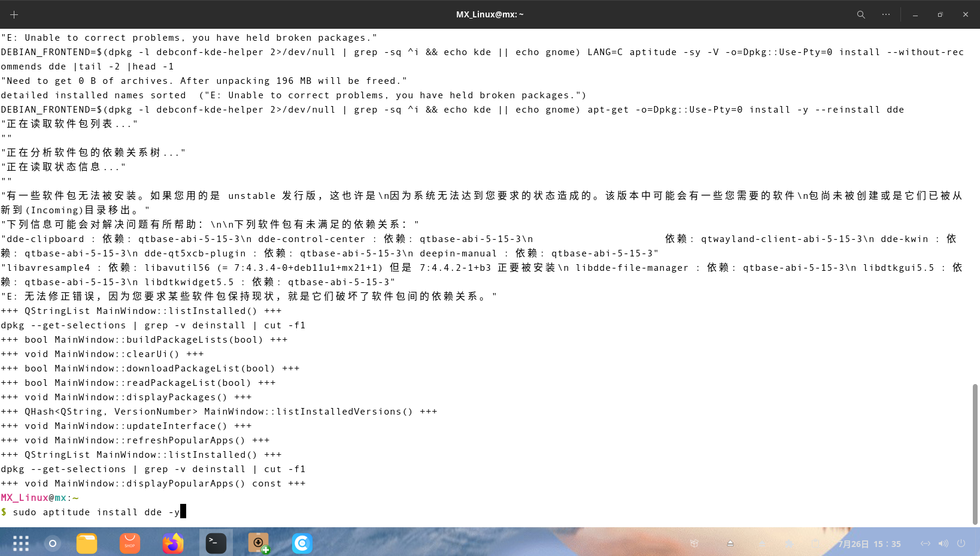Click the text 'dde-clipboard' in the dependency output

click(x=45, y=239)
